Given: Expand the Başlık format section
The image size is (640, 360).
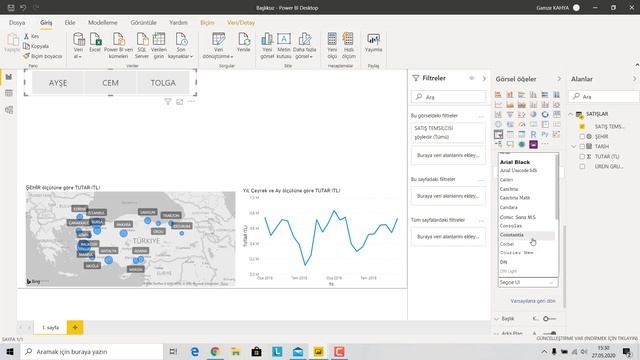Looking at the screenshot, I should tap(497, 319).
